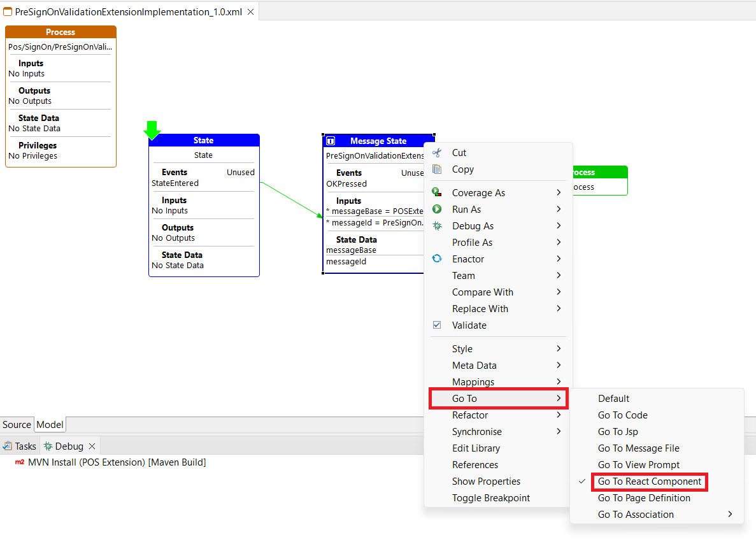Expand the Go To Association submenu arrow

coord(730,515)
